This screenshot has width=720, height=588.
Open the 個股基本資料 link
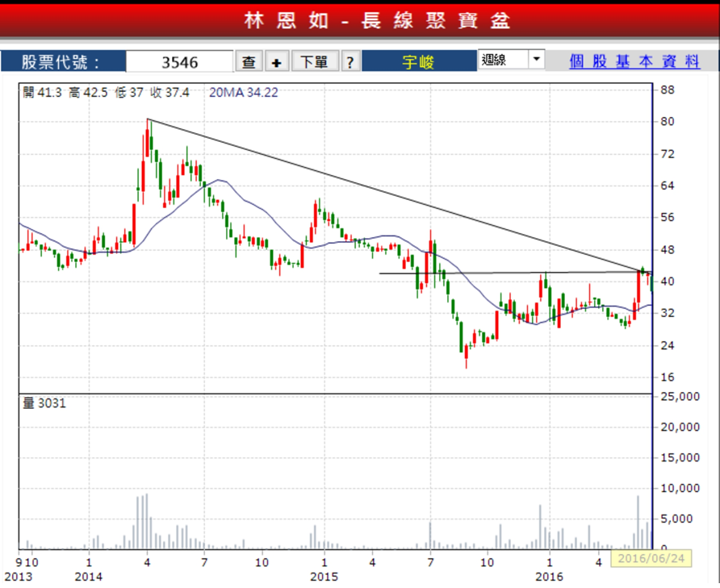(634, 60)
